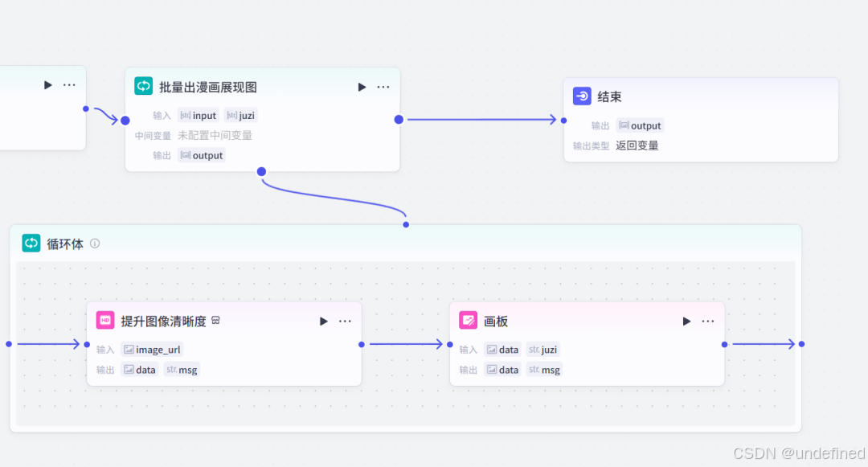Run the 画板 node
Viewport: 868px width, 467px height.
click(x=686, y=321)
